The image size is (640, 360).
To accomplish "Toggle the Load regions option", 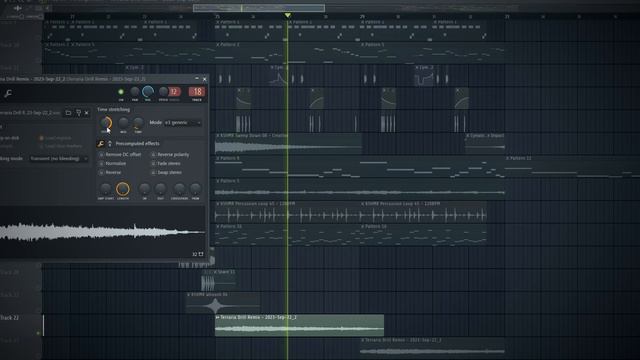I will [x=56, y=138].
